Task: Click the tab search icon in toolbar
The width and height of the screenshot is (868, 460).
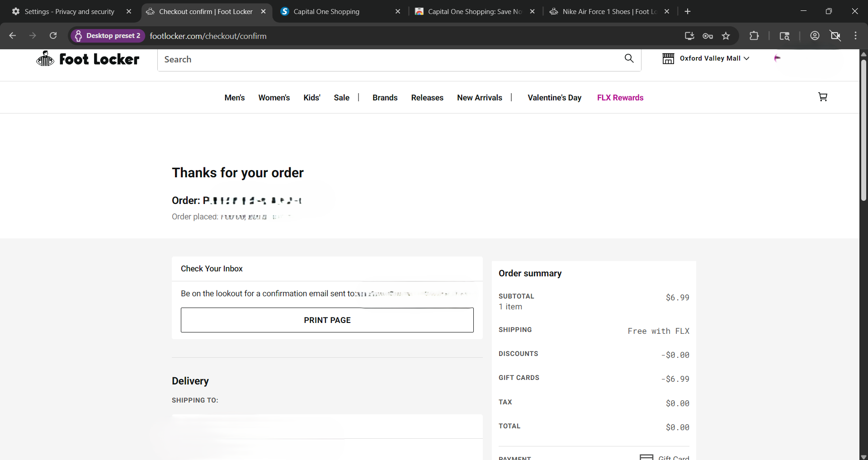Action: [x=784, y=36]
